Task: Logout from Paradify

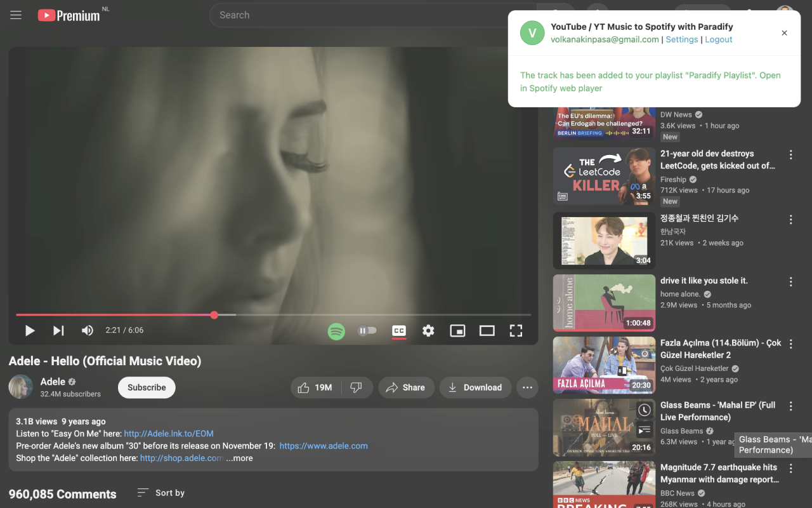Action: tap(719, 39)
